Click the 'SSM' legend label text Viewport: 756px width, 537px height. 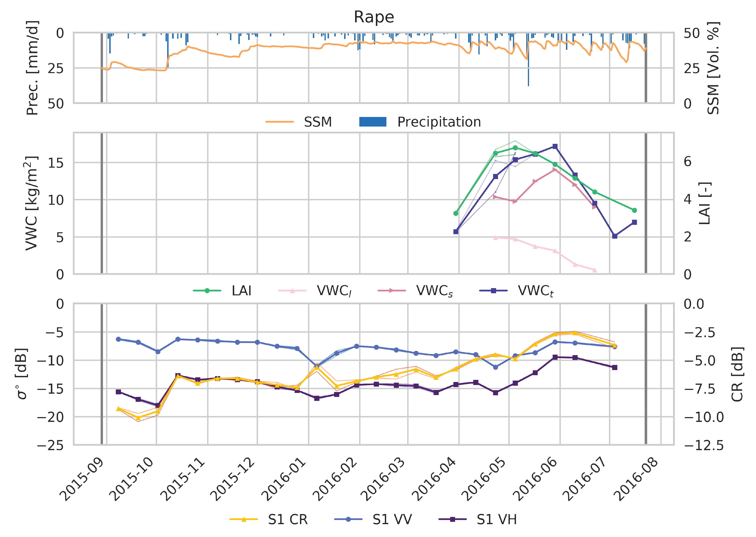(318, 122)
